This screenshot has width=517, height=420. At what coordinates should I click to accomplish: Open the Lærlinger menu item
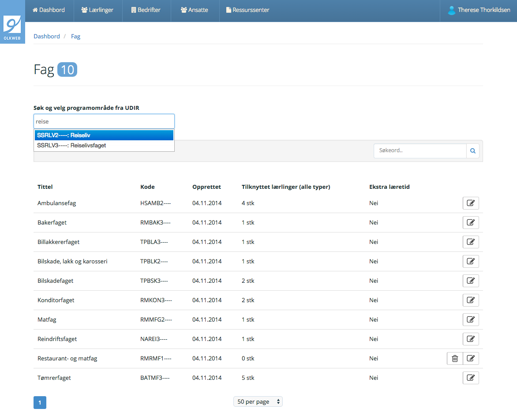click(x=98, y=10)
